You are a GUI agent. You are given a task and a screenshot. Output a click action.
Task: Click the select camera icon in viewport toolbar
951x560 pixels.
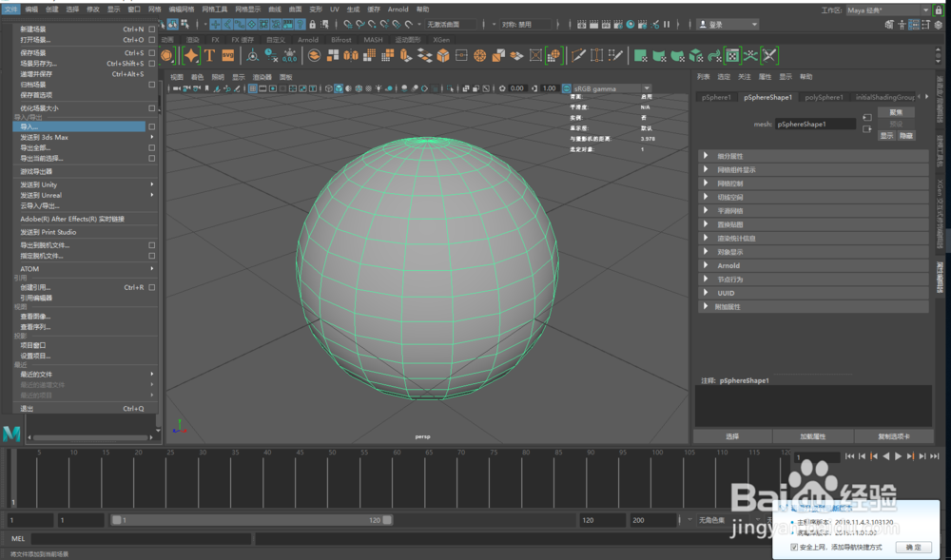[x=177, y=88]
